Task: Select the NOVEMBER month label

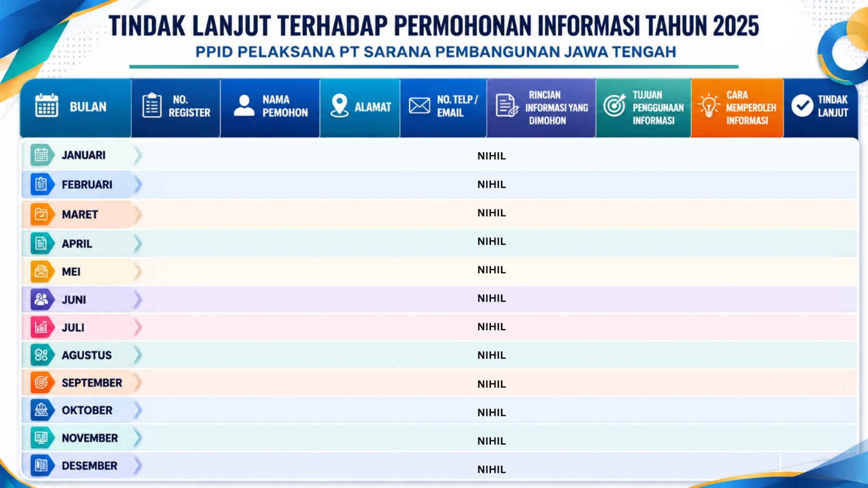Action: coord(90,438)
